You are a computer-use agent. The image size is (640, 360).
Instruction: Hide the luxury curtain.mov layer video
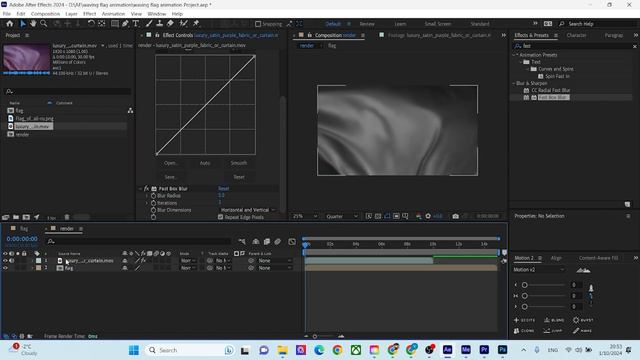5,260
